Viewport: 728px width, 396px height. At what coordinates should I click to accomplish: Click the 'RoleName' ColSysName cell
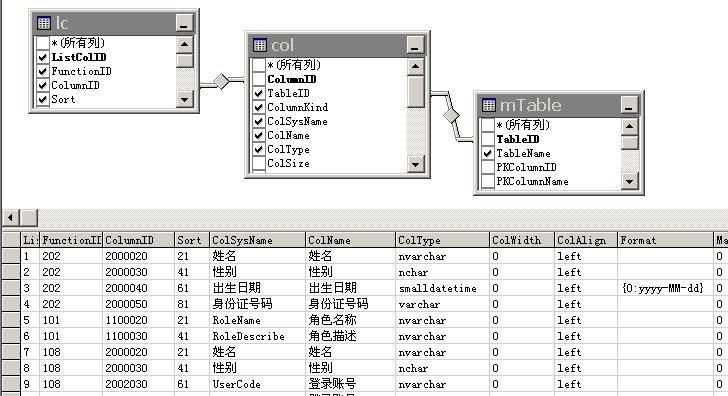257,320
